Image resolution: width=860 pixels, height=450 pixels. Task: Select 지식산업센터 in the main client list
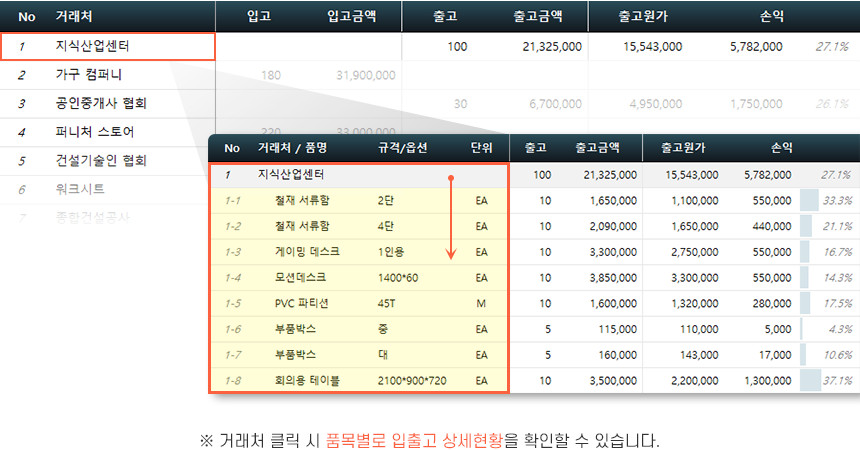[x=92, y=46]
